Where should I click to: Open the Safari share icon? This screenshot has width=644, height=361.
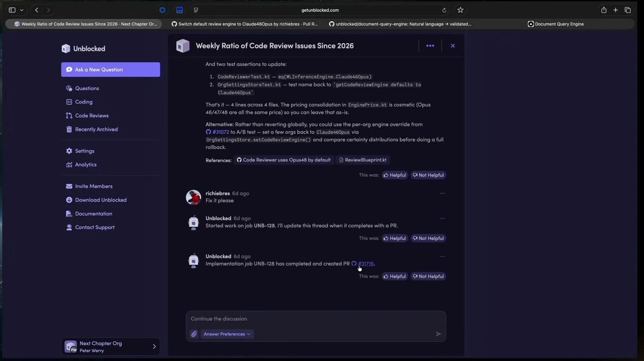(604, 10)
